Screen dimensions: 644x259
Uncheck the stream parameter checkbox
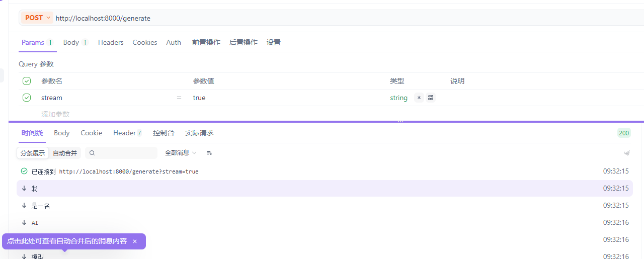(27, 98)
